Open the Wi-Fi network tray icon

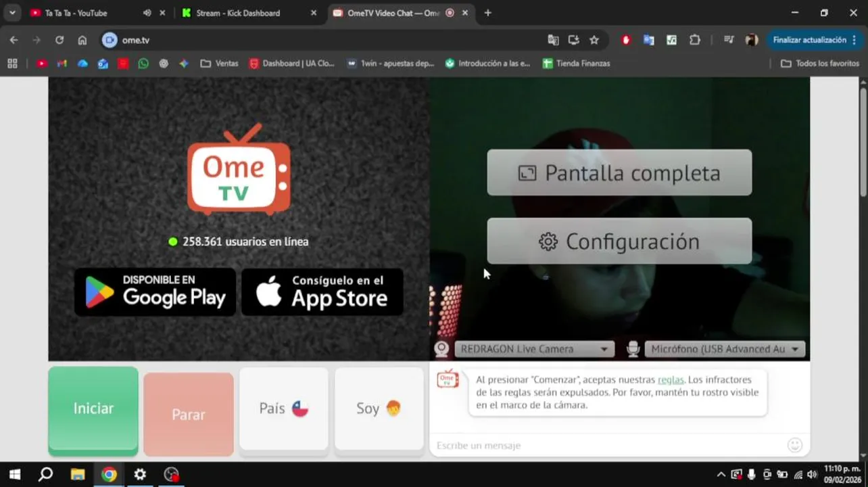798,474
